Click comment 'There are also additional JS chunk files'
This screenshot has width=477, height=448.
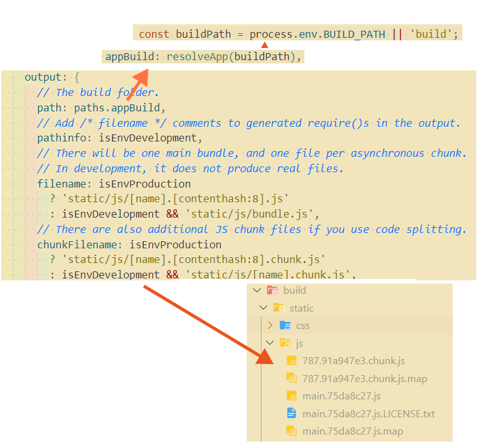point(251,229)
